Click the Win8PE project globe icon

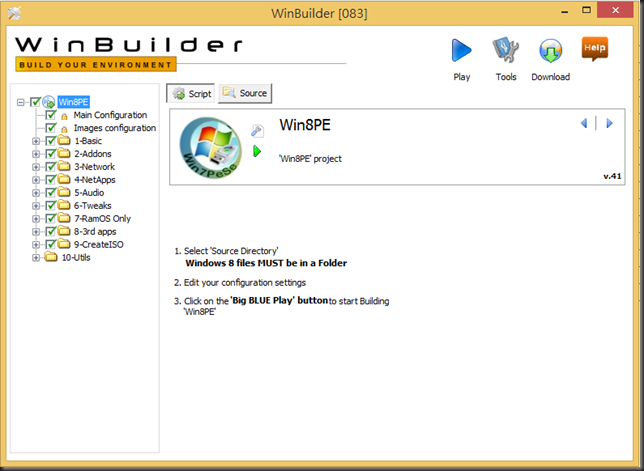(x=49, y=102)
